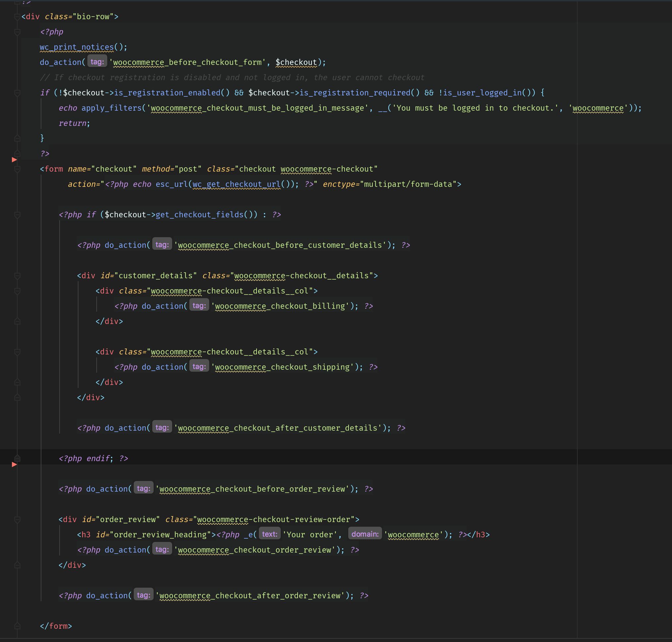
Task: Click the fold-end marker beside php endif
Action: [x=18, y=458]
